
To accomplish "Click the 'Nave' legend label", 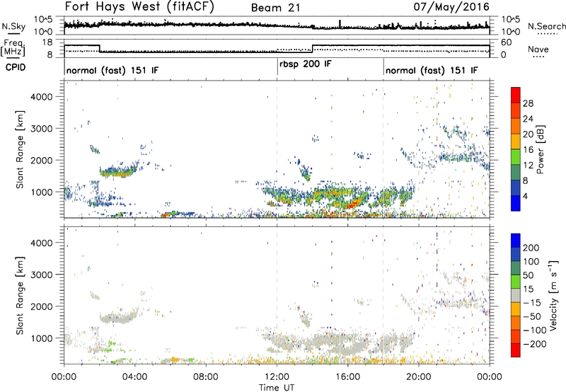I will [538, 49].
